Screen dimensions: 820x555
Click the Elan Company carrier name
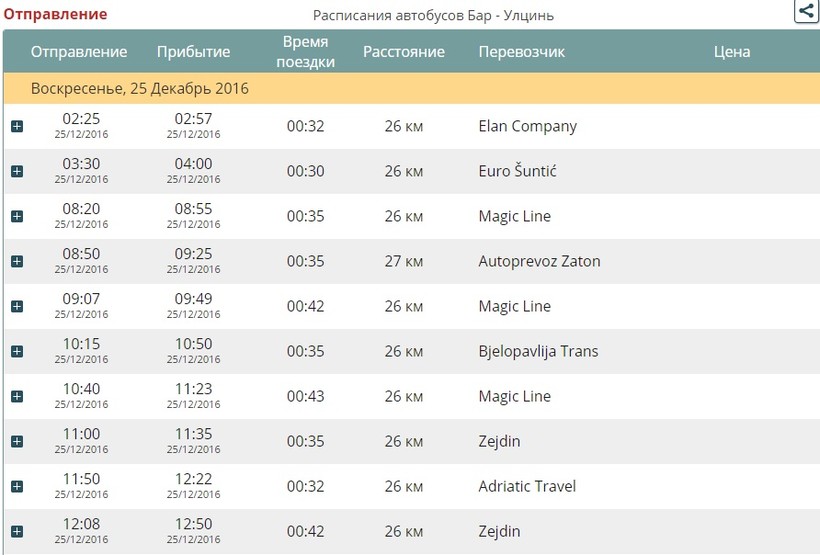click(x=527, y=127)
